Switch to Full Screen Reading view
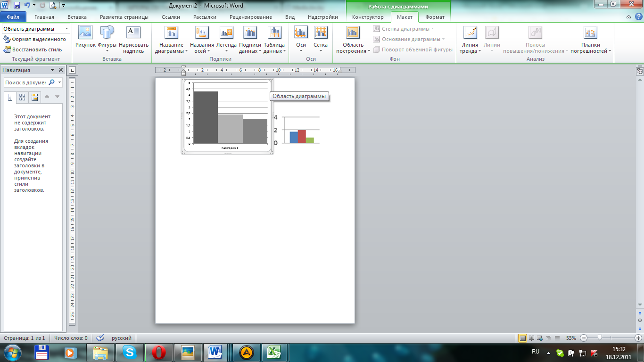644x362 pixels. (x=532, y=338)
